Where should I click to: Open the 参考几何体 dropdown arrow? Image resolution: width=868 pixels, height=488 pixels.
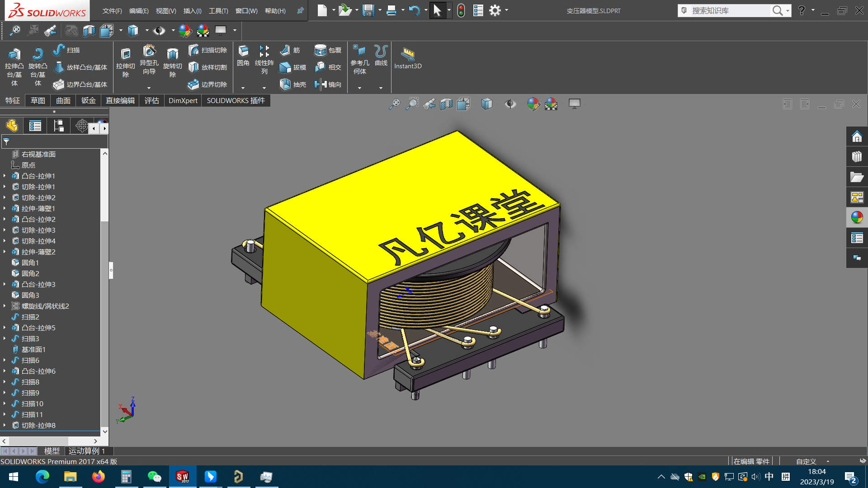coord(359,88)
